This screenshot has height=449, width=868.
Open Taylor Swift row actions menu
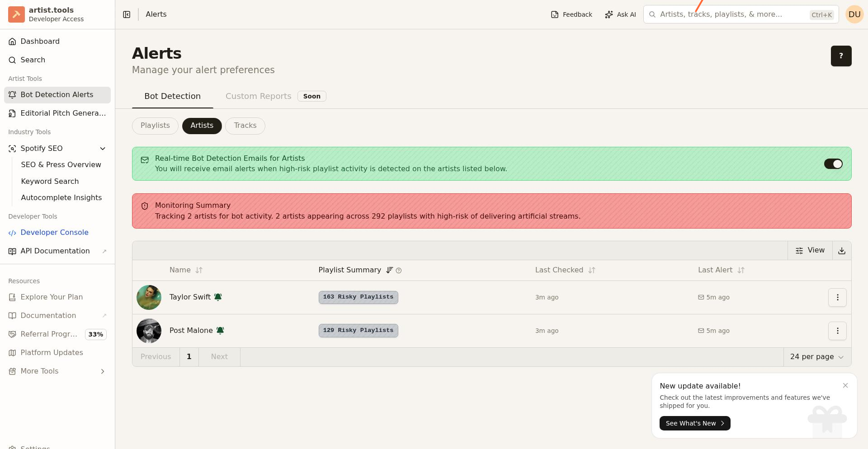[x=837, y=297]
